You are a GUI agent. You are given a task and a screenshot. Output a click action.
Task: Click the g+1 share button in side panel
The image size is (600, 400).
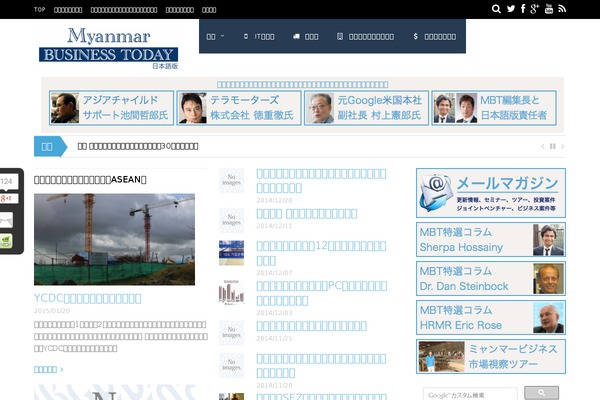[x=8, y=199]
